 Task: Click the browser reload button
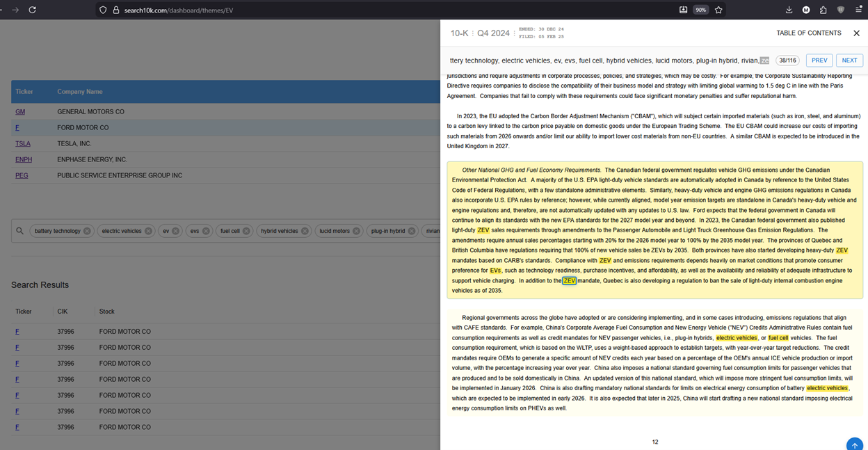(32, 10)
